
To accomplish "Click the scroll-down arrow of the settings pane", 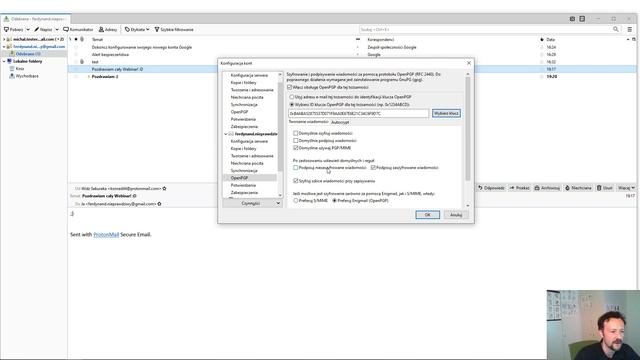I will tap(468, 205).
